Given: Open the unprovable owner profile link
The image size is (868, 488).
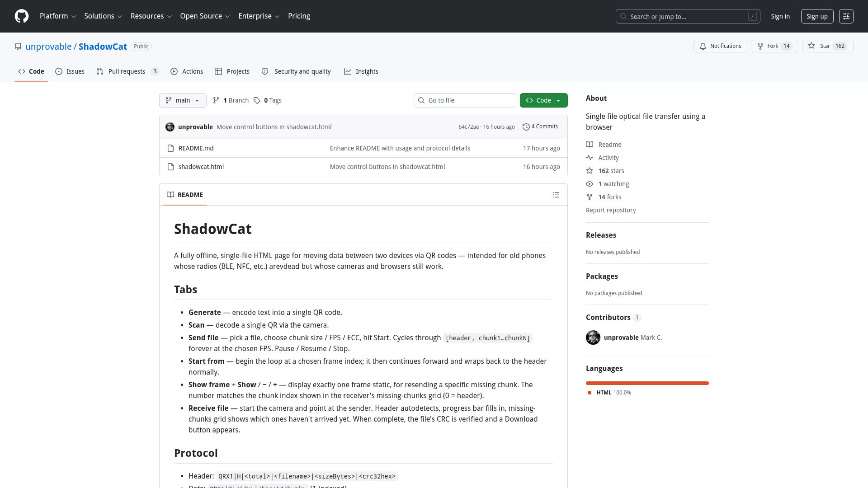Looking at the screenshot, I should pyautogui.click(x=48, y=47).
